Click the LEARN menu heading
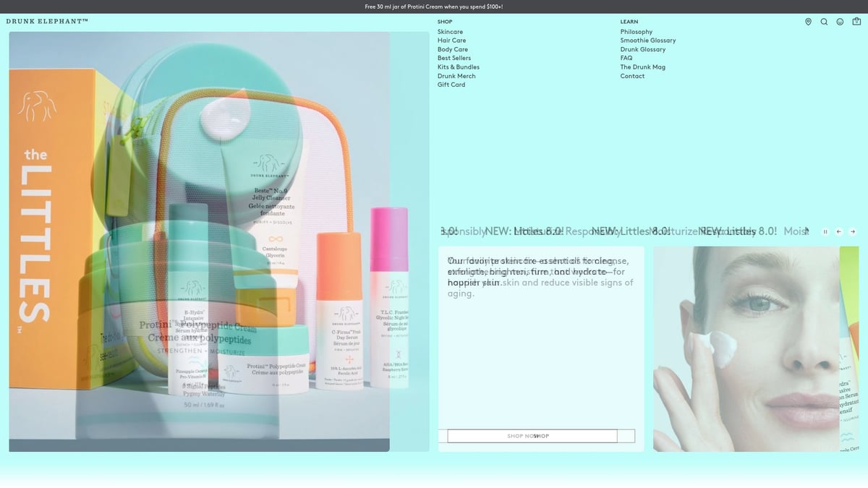Image resolution: width=868 pixels, height=488 pixels. [629, 22]
